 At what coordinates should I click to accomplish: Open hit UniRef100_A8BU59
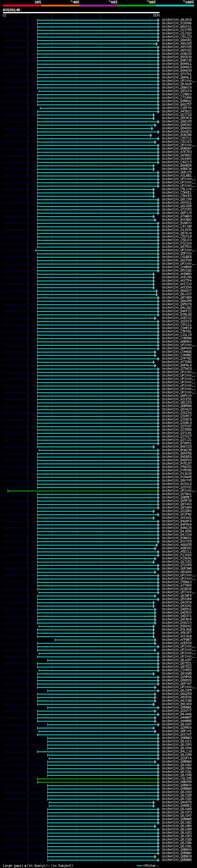coord(177,782)
